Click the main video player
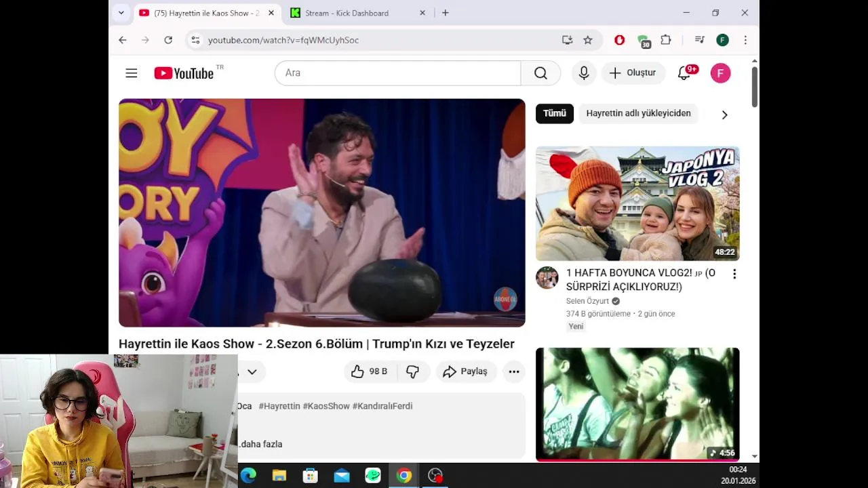 pos(322,213)
